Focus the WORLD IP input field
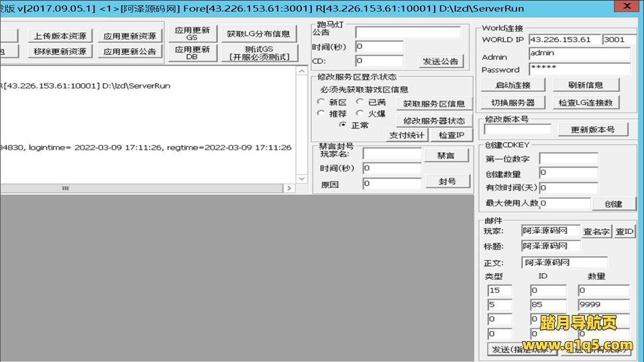644x362 pixels. click(x=563, y=40)
